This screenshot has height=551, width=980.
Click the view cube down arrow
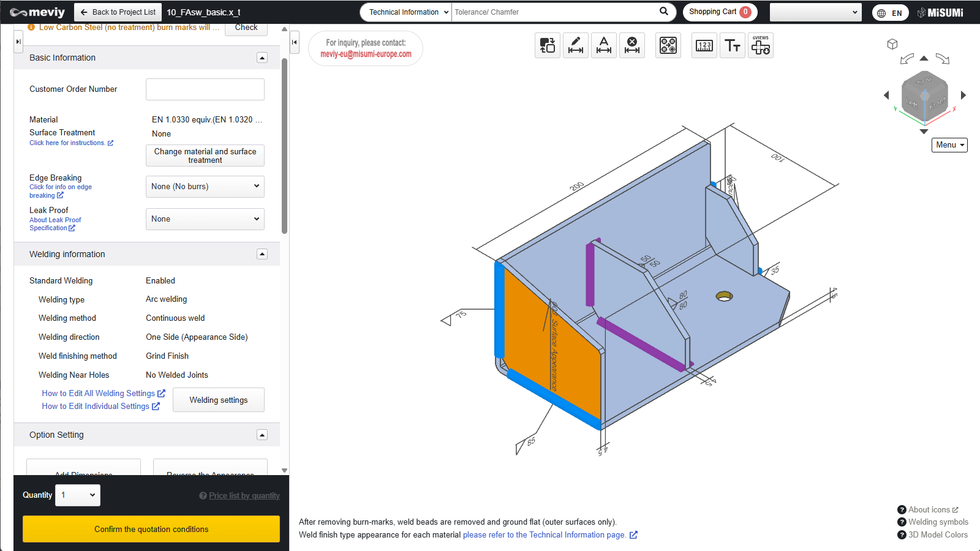(924, 132)
